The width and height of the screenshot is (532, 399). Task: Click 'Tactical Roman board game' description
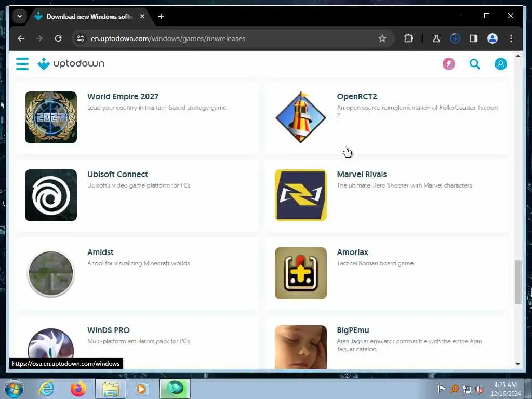tap(375, 263)
